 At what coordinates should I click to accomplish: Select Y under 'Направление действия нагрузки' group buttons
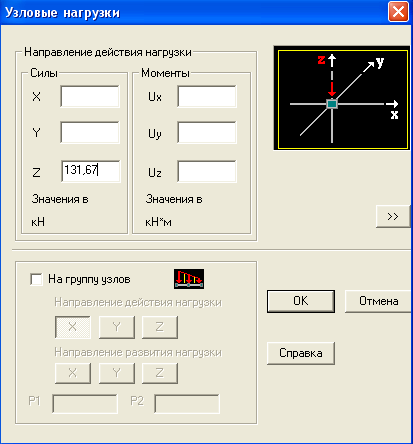click(x=117, y=327)
